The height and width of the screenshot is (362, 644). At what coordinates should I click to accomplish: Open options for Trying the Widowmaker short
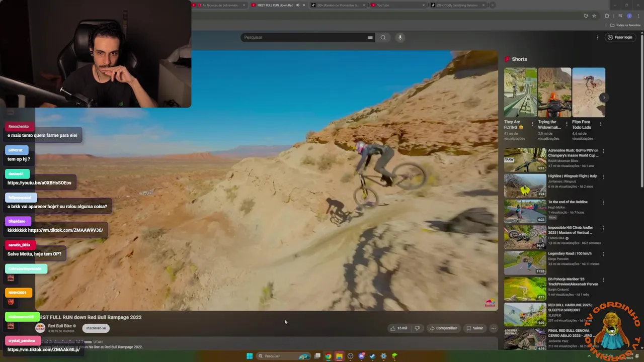(x=567, y=124)
